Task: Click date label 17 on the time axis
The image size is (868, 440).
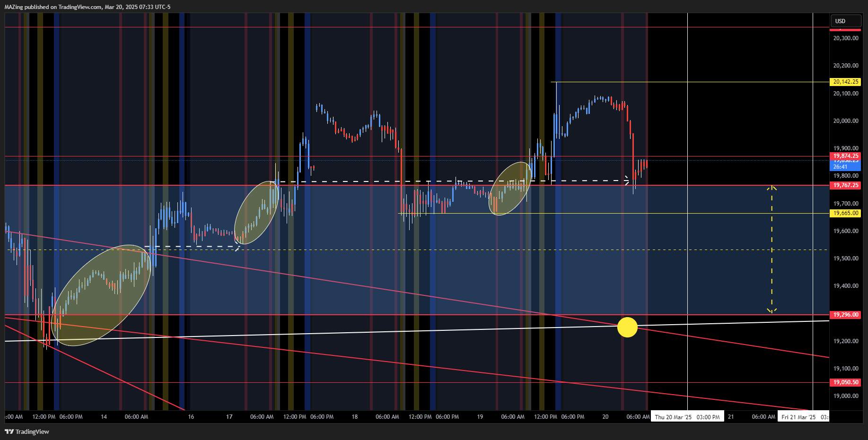Action: pyautogui.click(x=229, y=417)
